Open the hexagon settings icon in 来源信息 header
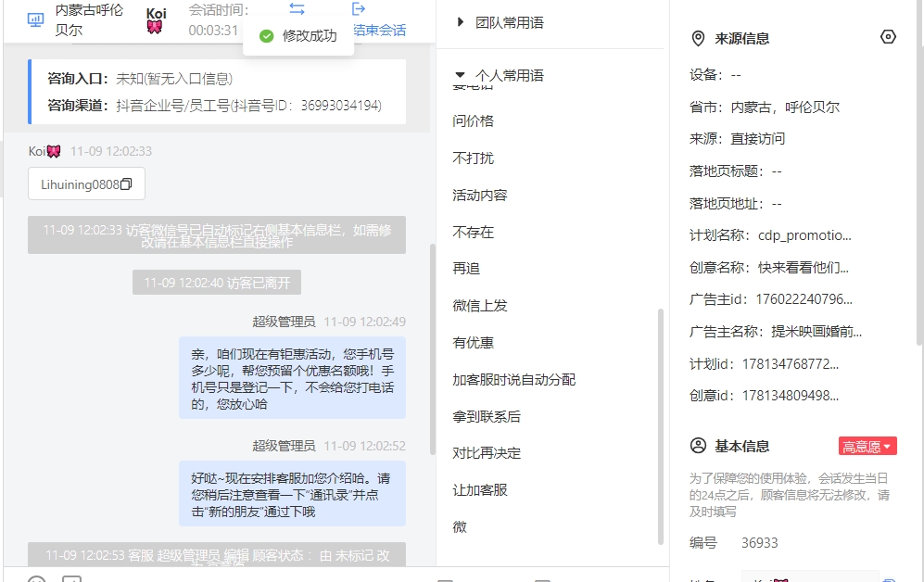This screenshot has width=924, height=582. [x=888, y=37]
